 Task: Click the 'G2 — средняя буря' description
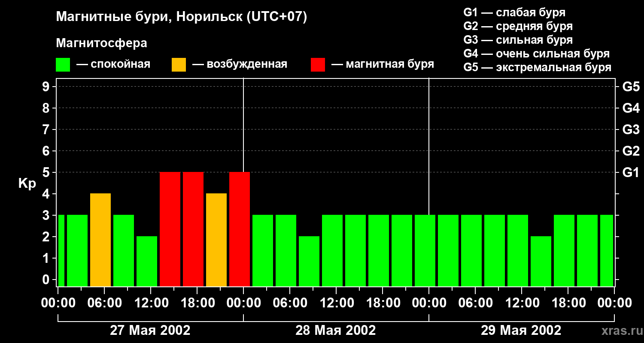click(518, 26)
